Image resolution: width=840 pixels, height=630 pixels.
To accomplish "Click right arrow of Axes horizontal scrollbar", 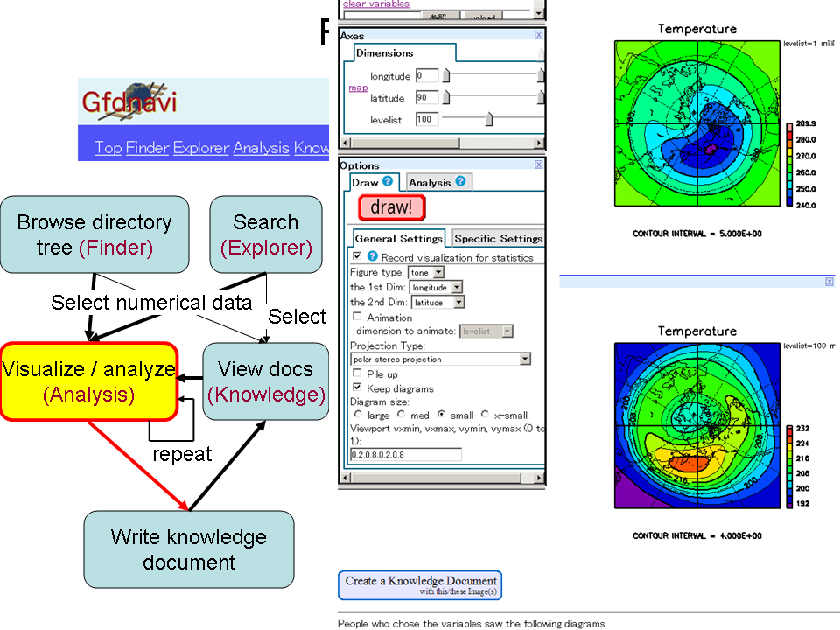I will coord(539,143).
